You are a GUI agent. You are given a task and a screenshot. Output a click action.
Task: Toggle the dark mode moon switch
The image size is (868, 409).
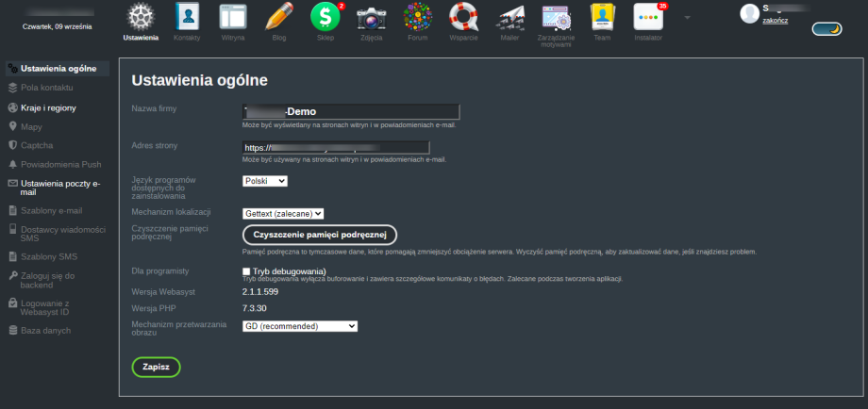(x=826, y=29)
